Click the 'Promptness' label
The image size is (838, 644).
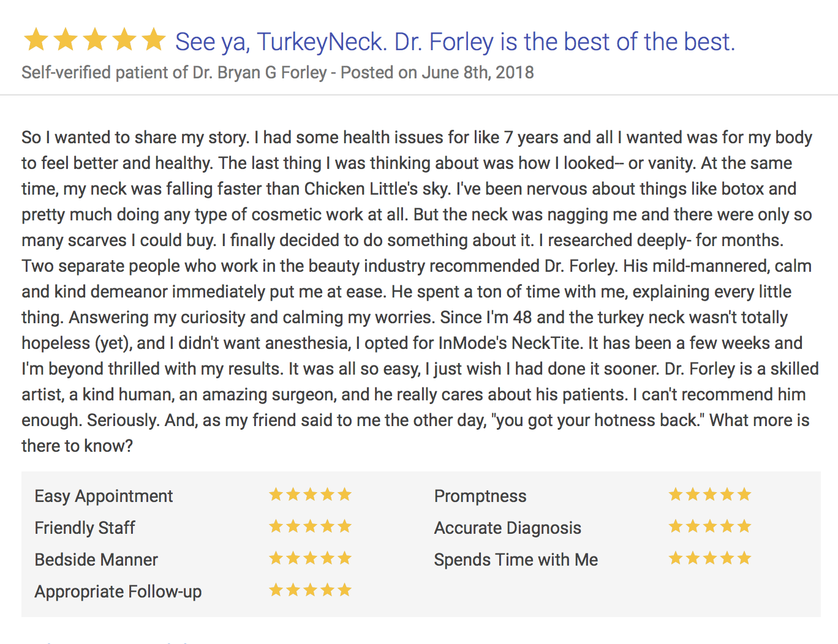(480, 496)
